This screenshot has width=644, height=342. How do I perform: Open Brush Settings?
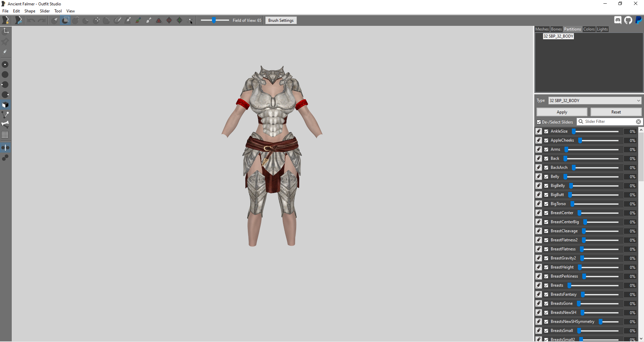[x=281, y=20]
